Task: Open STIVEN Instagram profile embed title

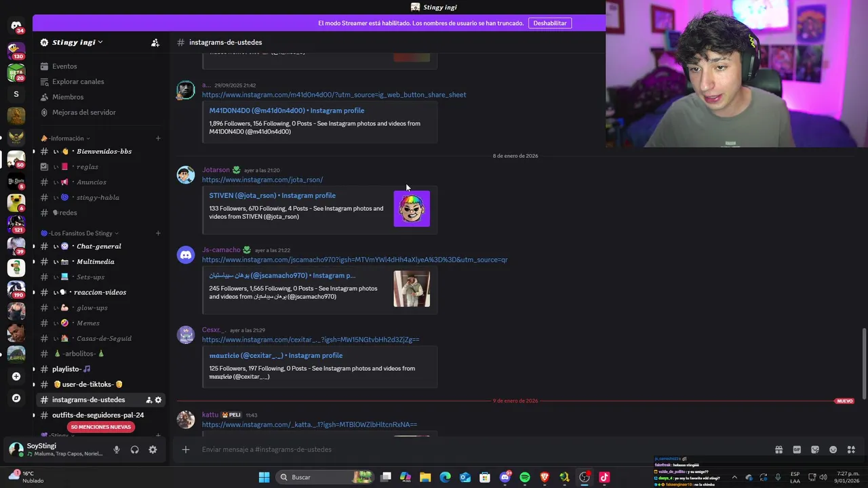Action: coord(273,195)
